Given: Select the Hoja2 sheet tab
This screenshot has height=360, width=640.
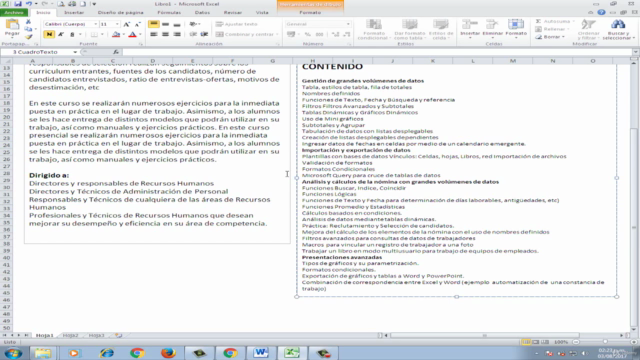Looking at the screenshot, I should click(70, 336).
